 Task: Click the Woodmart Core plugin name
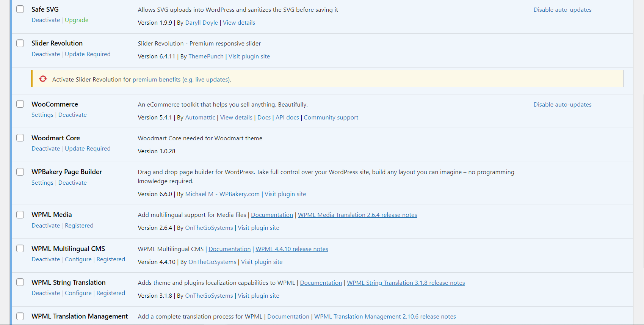[56, 138]
